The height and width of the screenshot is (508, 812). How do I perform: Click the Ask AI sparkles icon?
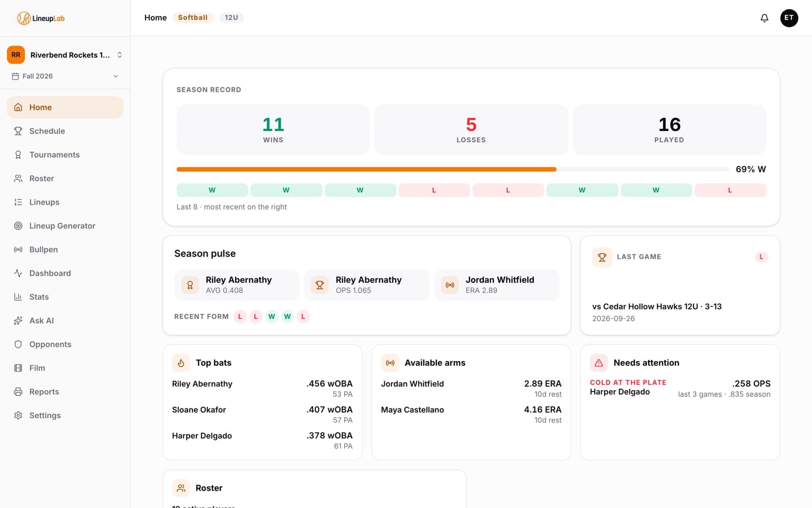pos(18,321)
